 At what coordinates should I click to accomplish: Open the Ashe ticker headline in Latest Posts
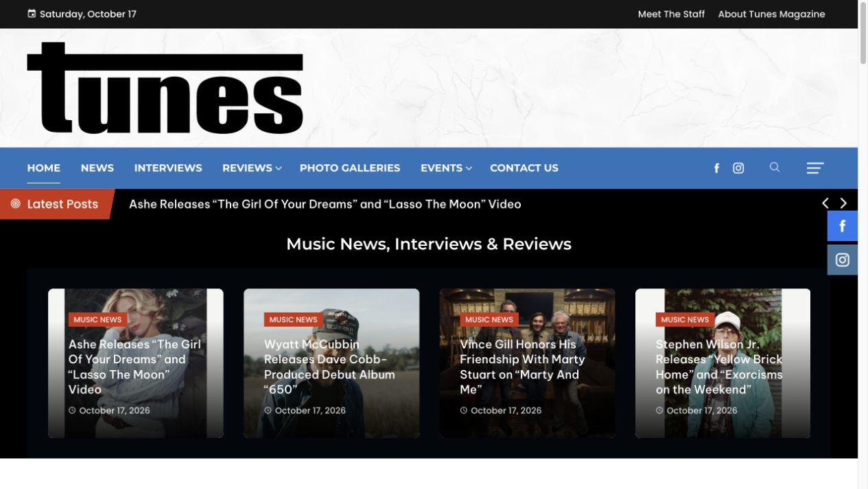click(x=325, y=204)
